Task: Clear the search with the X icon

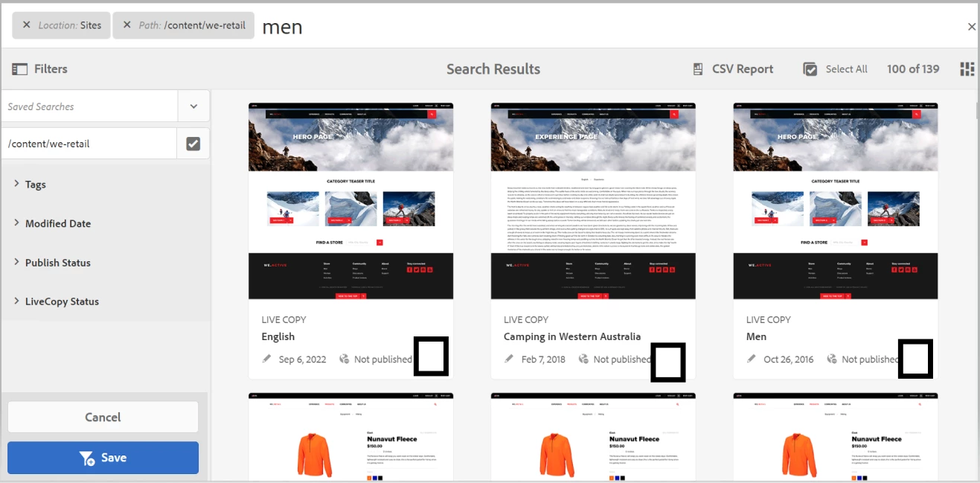Action: [x=971, y=27]
